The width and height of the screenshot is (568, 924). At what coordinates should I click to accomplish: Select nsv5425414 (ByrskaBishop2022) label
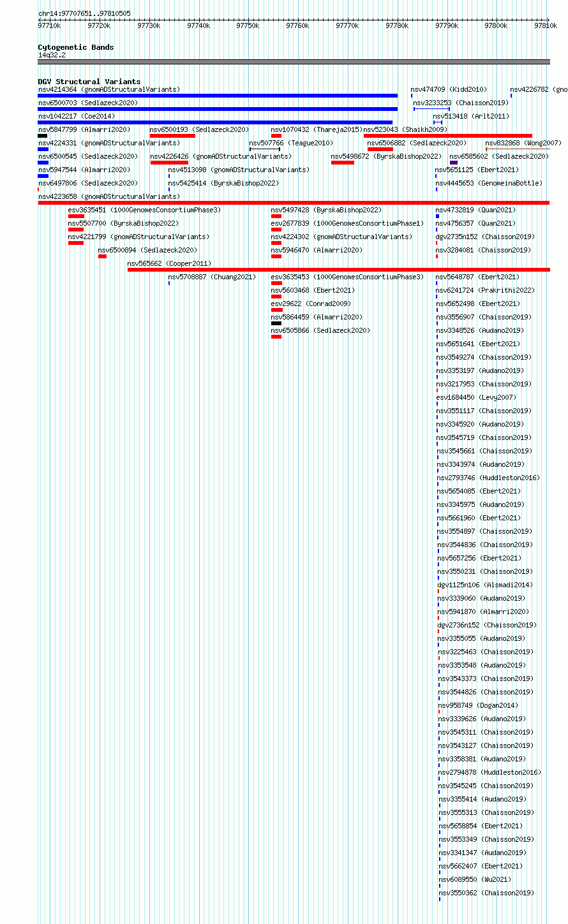click(x=223, y=184)
